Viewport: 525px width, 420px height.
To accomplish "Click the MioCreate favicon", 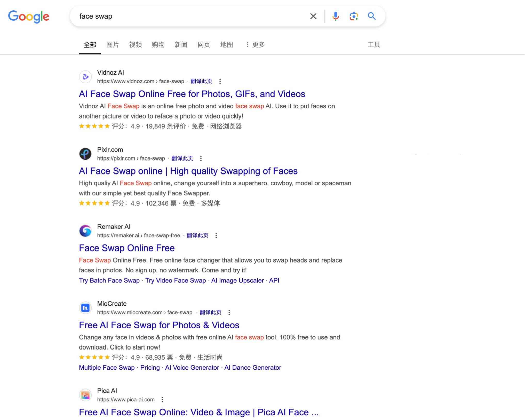I will click(x=85, y=308).
